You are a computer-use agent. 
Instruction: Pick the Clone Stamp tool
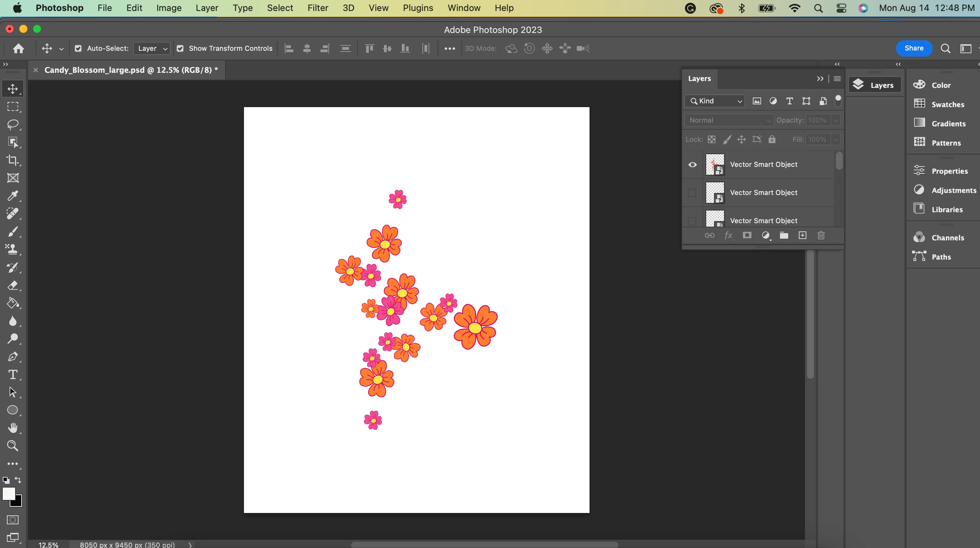coord(13,249)
